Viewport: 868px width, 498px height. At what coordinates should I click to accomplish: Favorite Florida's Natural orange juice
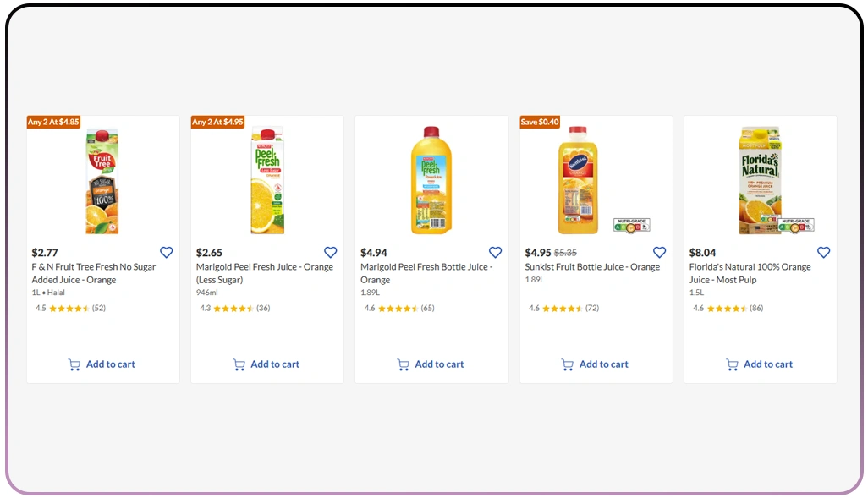pos(824,253)
